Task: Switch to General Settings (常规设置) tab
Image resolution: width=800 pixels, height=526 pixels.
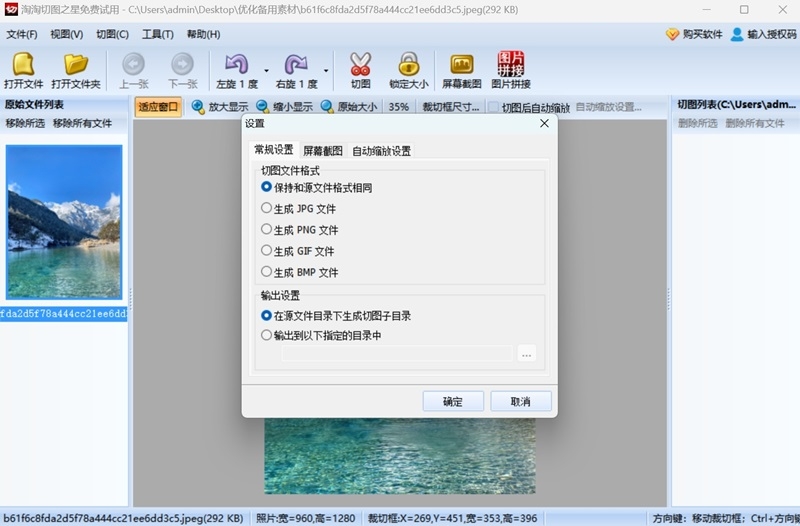Action: coord(274,149)
